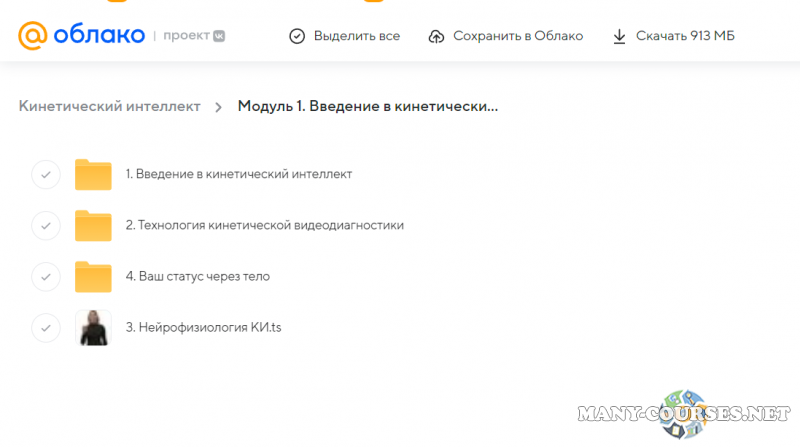
Task: Mark checkbox for 3. Нейрофизиология КИ.ts file
Action: pyautogui.click(x=46, y=327)
